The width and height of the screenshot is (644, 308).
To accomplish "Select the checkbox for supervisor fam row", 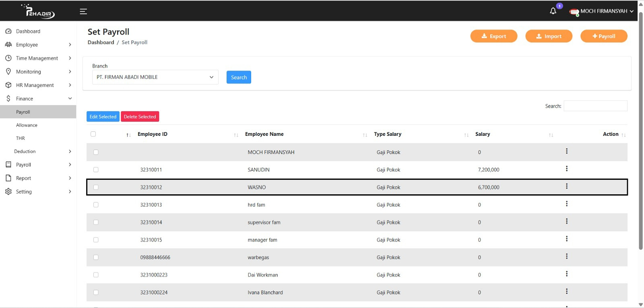I will (96, 222).
